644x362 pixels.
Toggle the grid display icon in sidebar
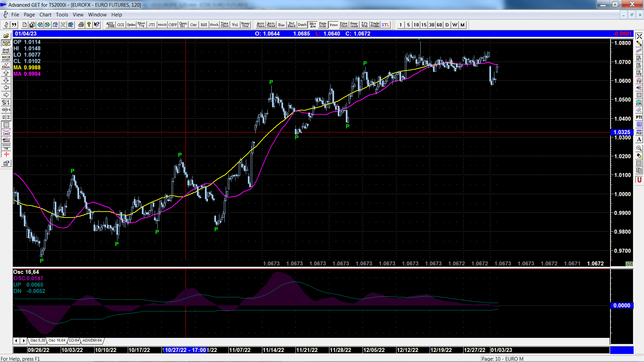pos(6,125)
